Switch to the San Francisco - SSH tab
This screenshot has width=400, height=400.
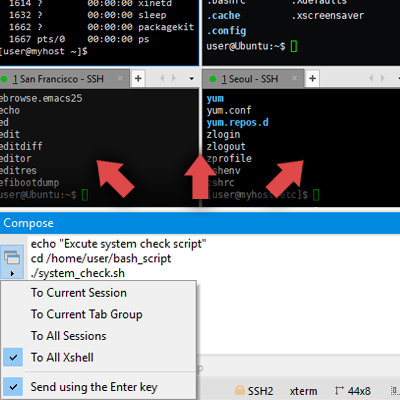(59, 79)
